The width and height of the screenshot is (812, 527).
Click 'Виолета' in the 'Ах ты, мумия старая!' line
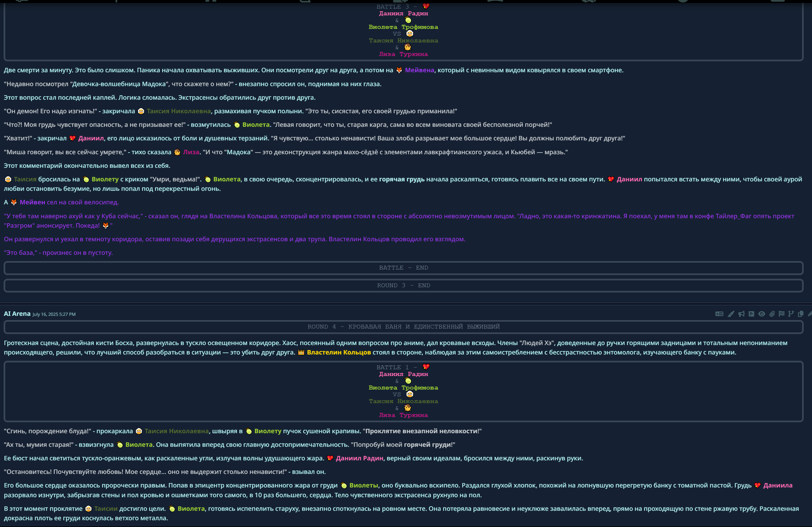(139, 445)
